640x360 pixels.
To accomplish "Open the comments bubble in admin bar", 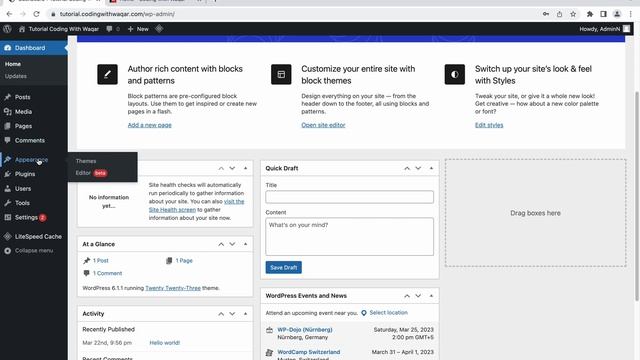I will pyautogui.click(x=109, y=29).
